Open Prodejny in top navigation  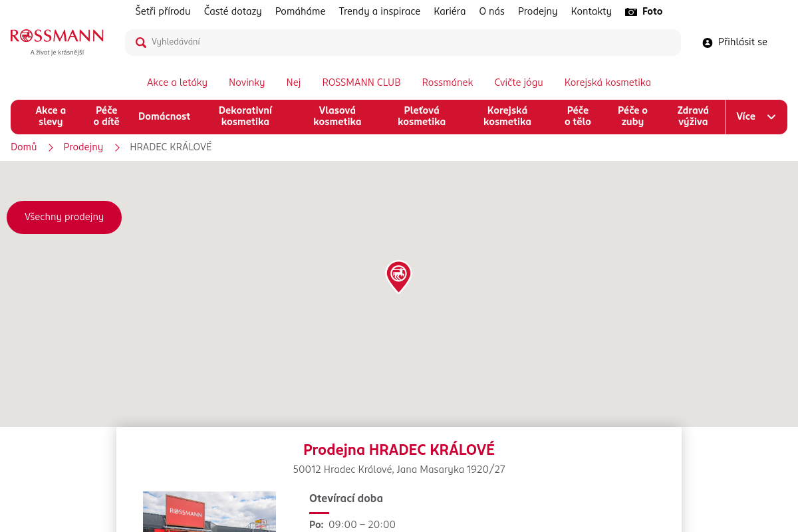(538, 11)
